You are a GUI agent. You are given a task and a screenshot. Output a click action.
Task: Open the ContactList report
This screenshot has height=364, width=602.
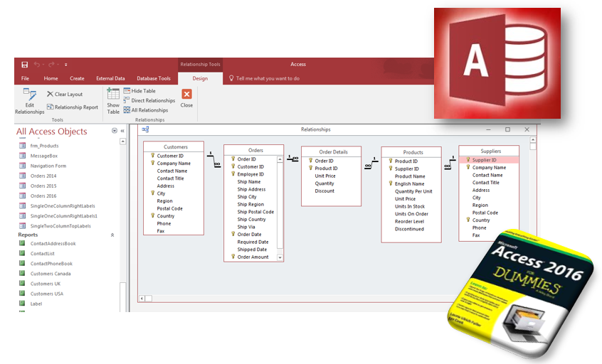(42, 254)
